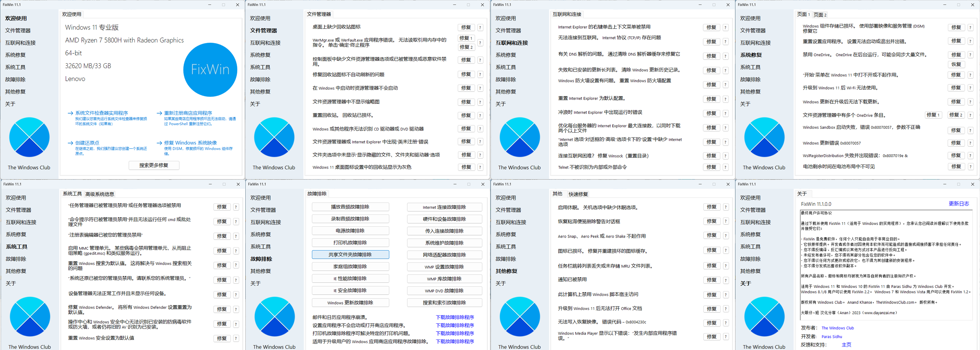Click arrow icon beside 创建还原点
Viewport: 980px width, 350px height.
tap(70, 143)
